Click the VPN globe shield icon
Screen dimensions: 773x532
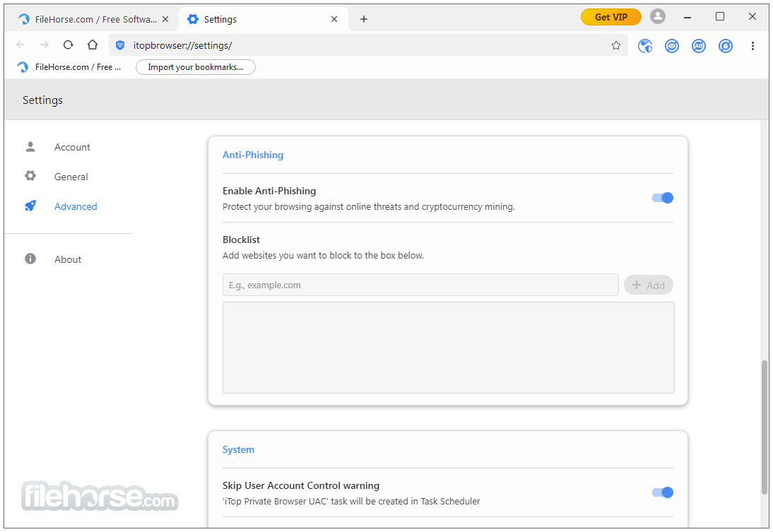[645, 46]
